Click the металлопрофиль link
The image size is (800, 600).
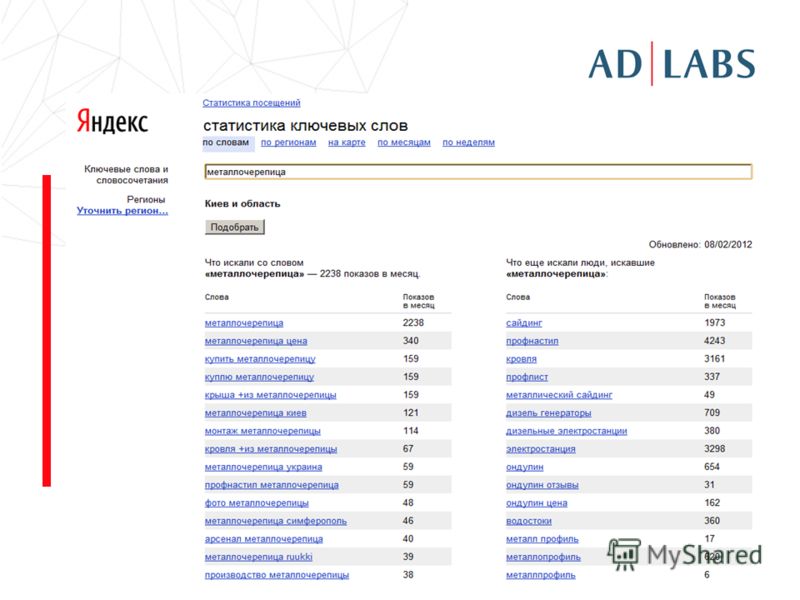pyautogui.click(x=543, y=557)
